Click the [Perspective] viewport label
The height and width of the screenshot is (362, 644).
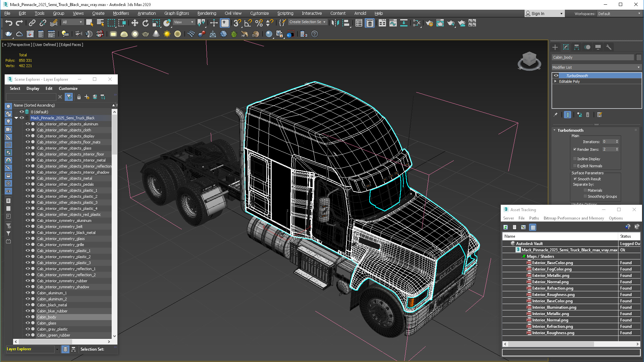[21, 45]
